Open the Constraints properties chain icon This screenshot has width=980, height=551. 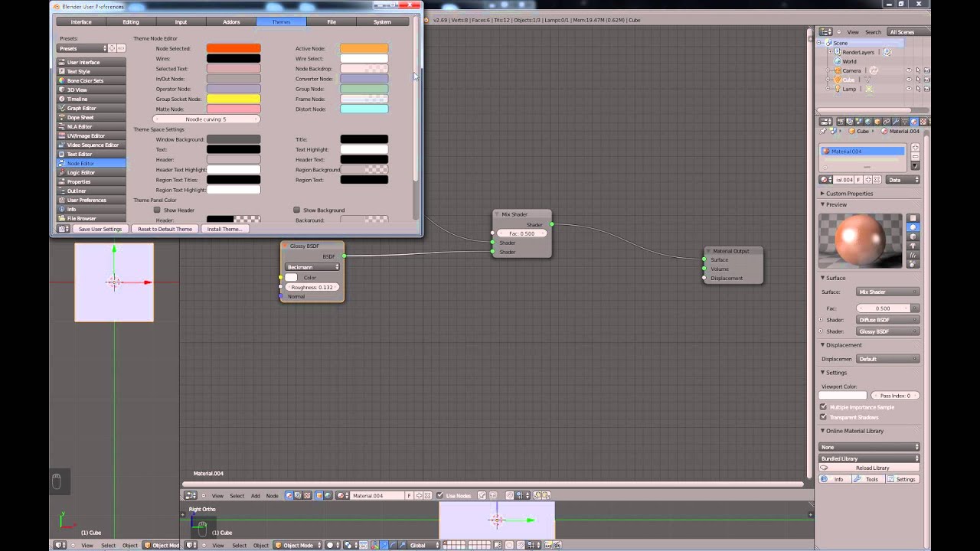coord(887,122)
